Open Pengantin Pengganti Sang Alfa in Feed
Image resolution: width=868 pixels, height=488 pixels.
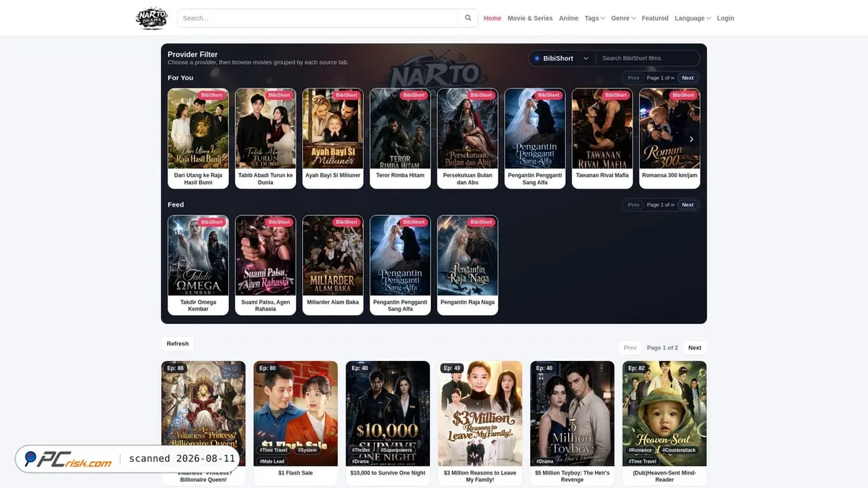point(400,255)
